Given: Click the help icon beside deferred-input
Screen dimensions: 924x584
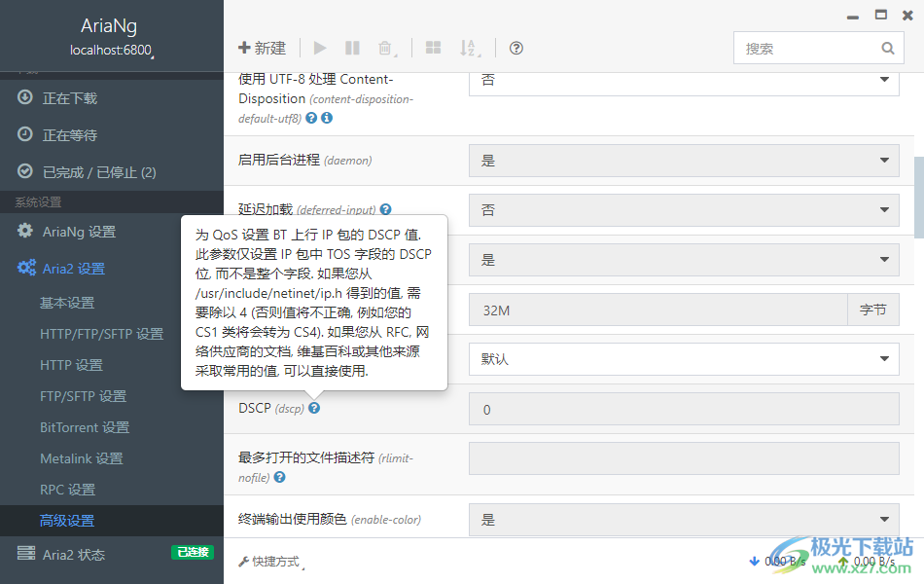Looking at the screenshot, I should coord(385,209).
